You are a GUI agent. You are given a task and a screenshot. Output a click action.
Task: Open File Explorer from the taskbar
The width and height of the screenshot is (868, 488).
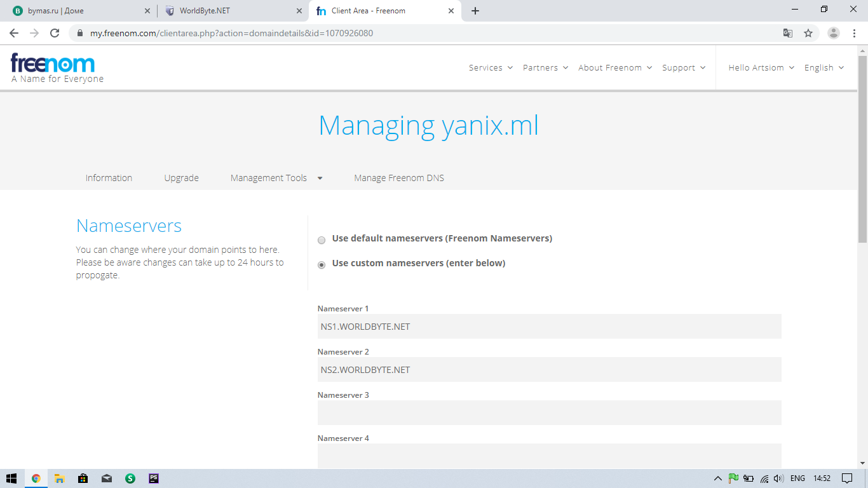click(x=59, y=478)
